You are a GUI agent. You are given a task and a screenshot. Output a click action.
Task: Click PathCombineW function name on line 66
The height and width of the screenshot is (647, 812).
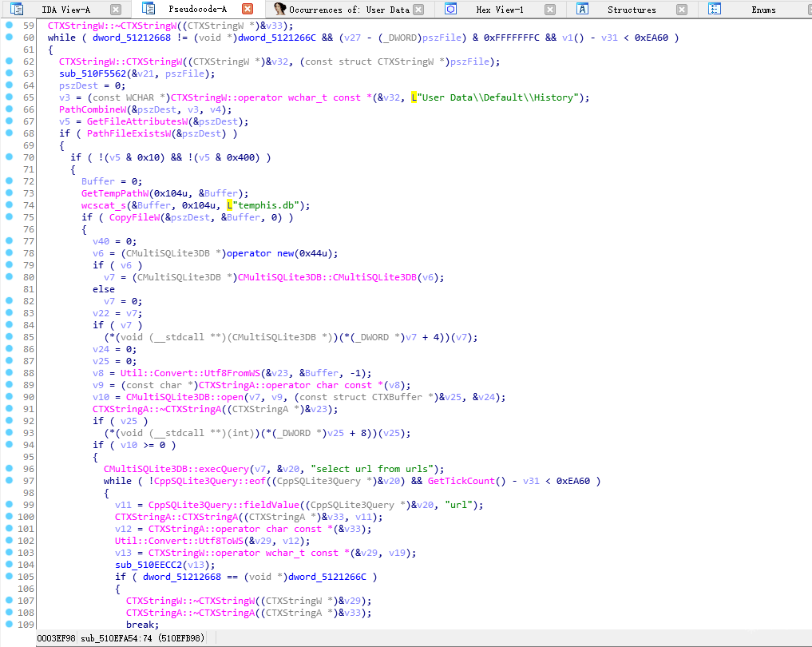click(92, 109)
